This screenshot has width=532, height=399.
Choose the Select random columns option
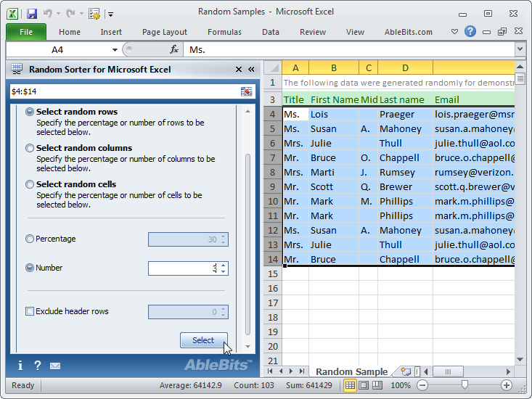click(30, 148)
